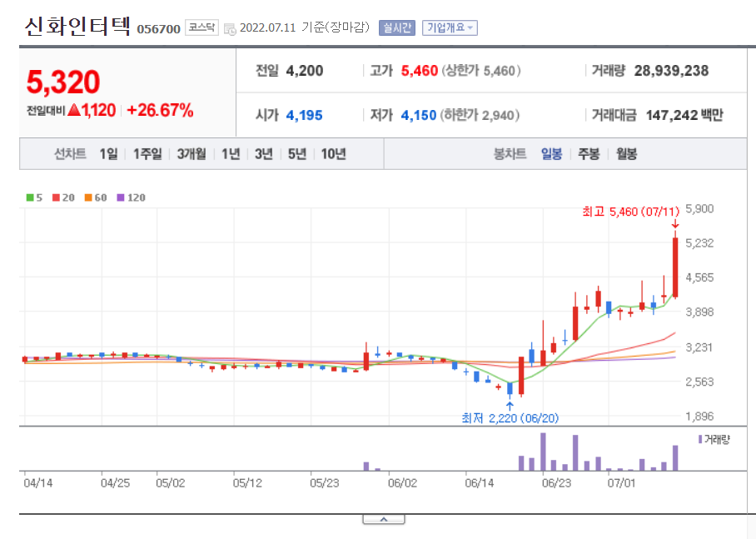Viewport: 756px width, 539px height.
Task: Click the volume value 28,939,238
Action: tap(671, 71)
